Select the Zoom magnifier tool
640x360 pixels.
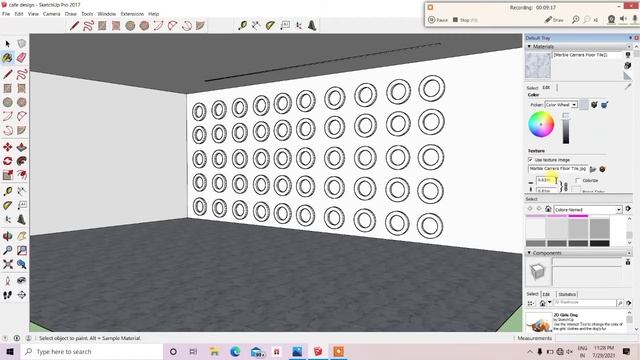coord(7,250)
